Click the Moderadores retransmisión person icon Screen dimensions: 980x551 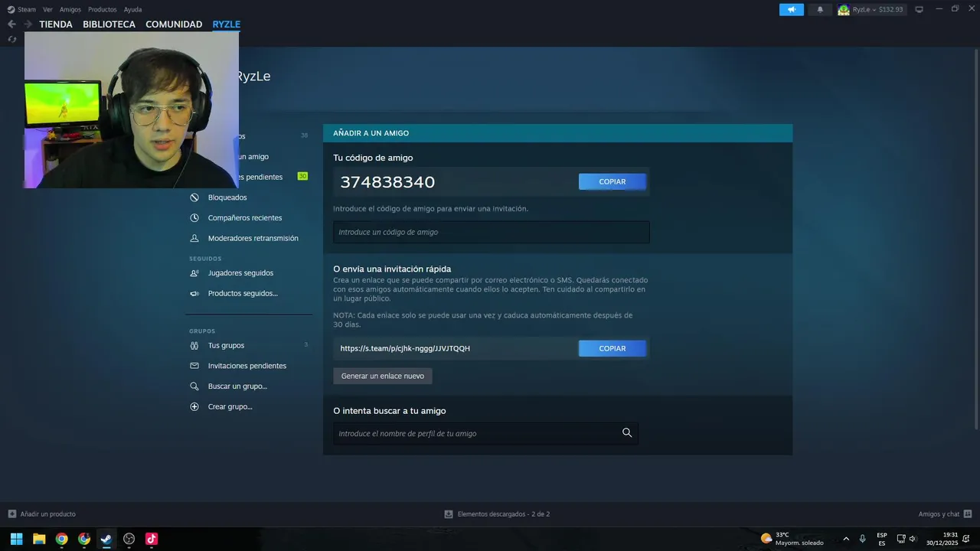[194, 238]
